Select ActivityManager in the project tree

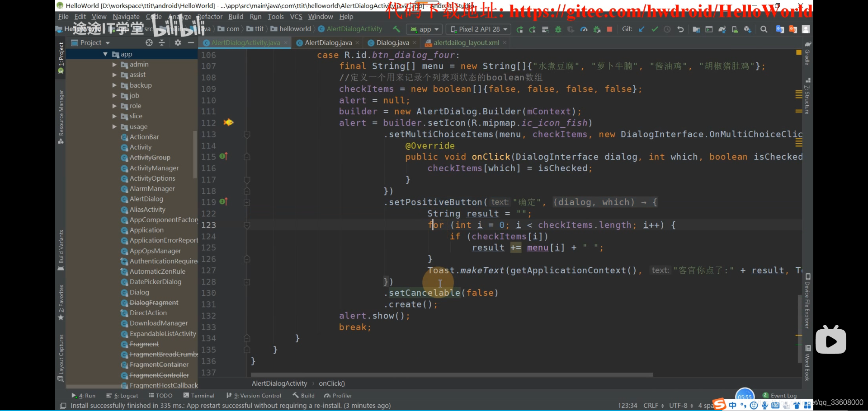click(154, 168)
